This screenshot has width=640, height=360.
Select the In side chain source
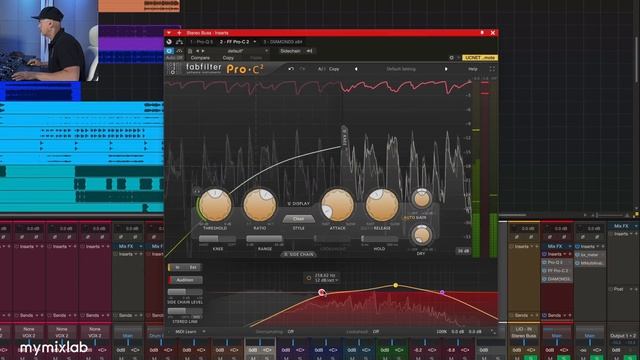[x=177, y=267]
